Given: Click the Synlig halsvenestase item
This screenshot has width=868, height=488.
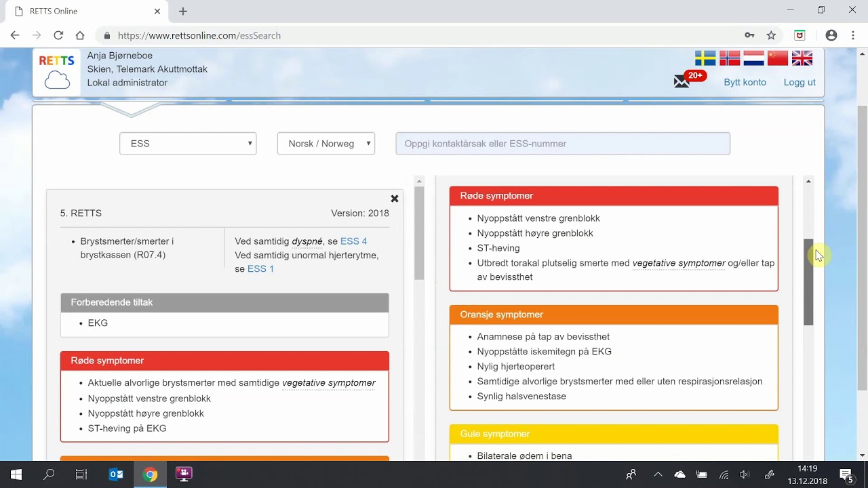Looking at the screenshot, I should pyautogui.click(x=521, y=396).
